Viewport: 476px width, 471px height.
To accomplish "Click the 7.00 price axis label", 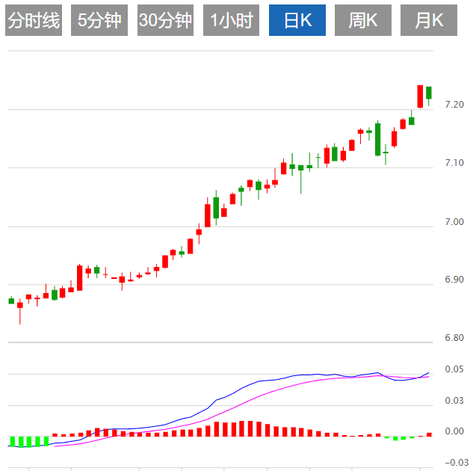I will coord(454,222).
